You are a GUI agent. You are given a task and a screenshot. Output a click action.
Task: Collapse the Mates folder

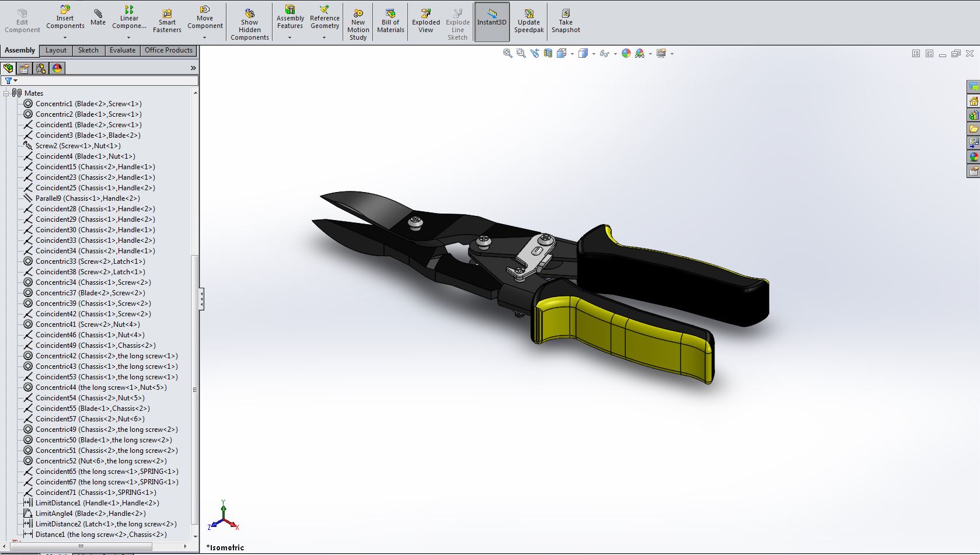coord(6,93)
